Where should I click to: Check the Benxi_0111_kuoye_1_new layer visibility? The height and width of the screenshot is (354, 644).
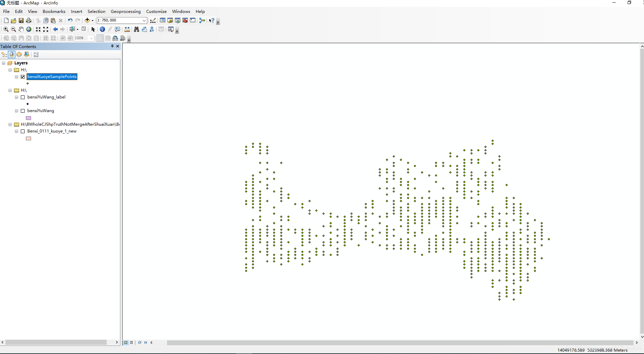tap(23, 131)
